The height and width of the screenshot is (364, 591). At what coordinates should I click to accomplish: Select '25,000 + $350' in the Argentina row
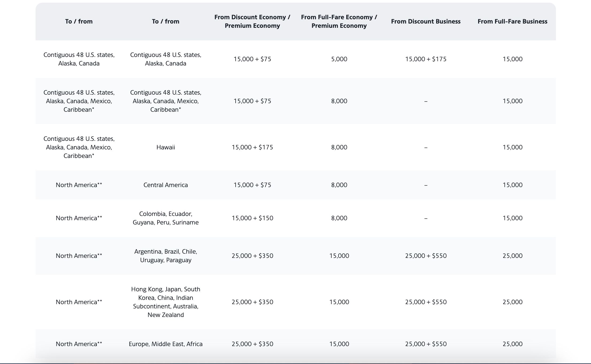pyautogui.click(x=252, y=256)
